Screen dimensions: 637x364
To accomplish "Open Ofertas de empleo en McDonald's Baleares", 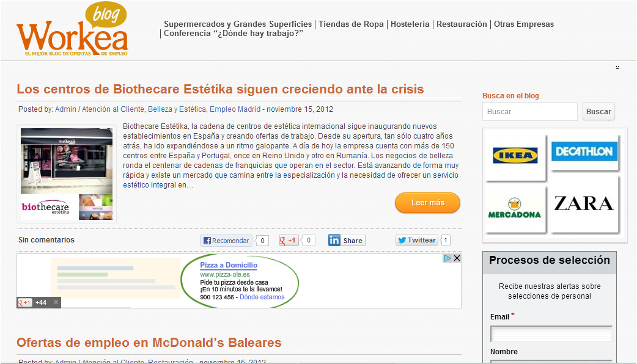I will [x=149, y=343].
